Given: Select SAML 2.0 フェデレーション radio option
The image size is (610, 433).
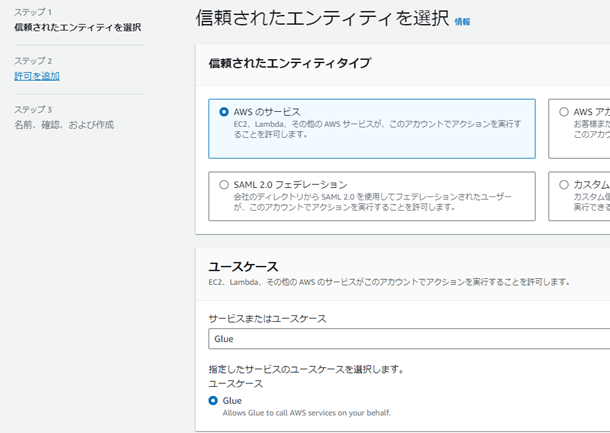Looking at the screenshot, I should 224,184.
